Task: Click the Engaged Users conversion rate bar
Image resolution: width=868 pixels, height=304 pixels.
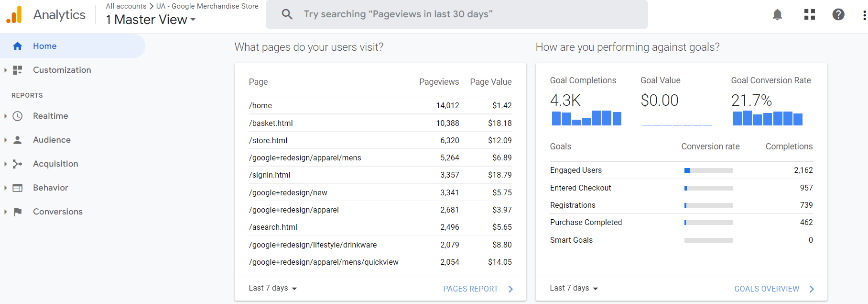Action: (x=708, y=170)
